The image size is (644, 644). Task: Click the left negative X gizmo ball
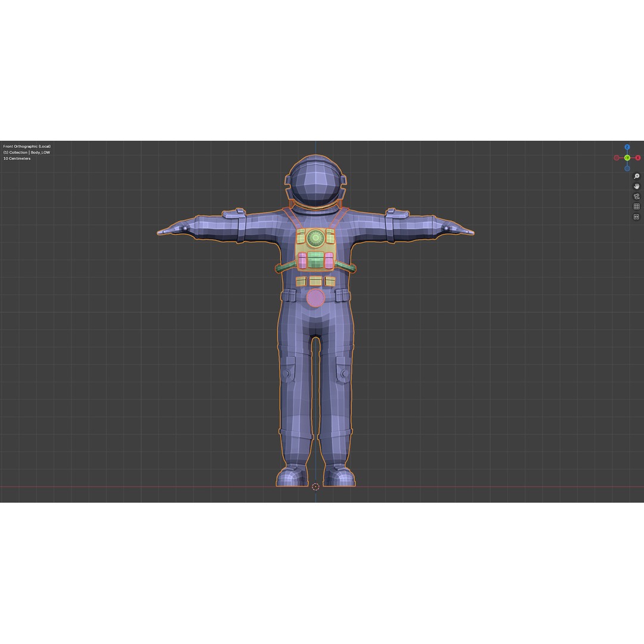pos(617,158)
